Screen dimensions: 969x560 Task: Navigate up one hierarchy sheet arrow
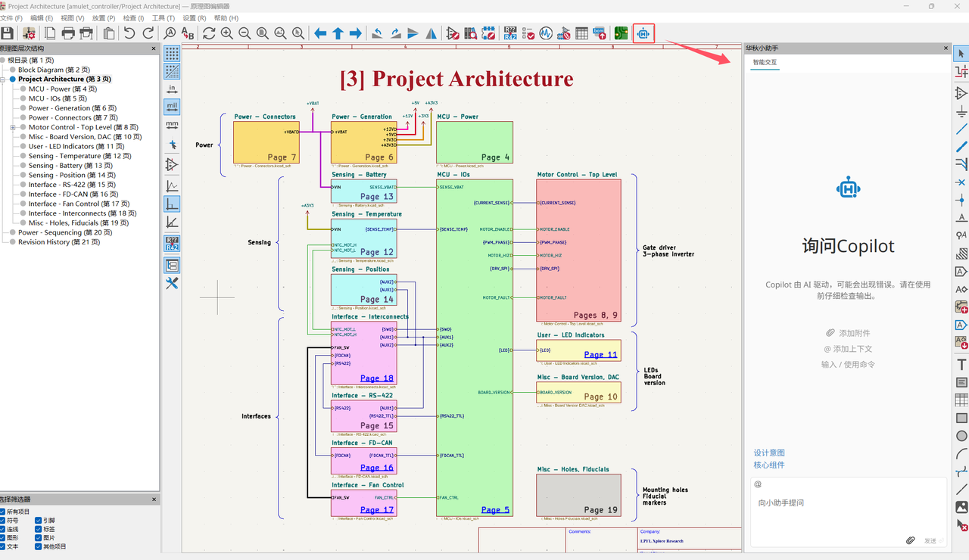338,33
